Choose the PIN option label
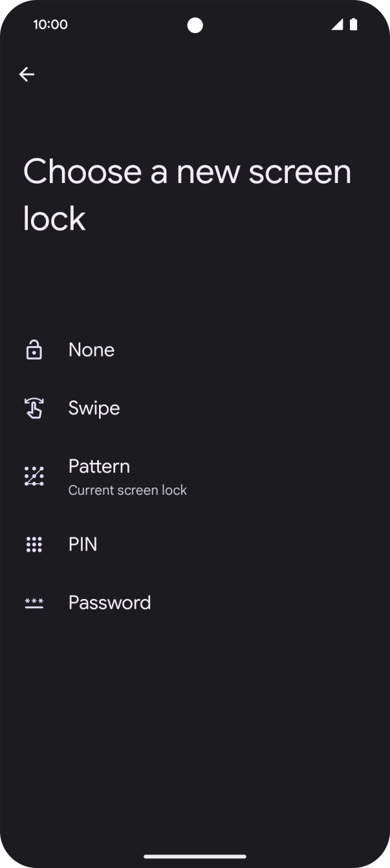The width and height of the screenshot is (390, 868). click(83, 545)
